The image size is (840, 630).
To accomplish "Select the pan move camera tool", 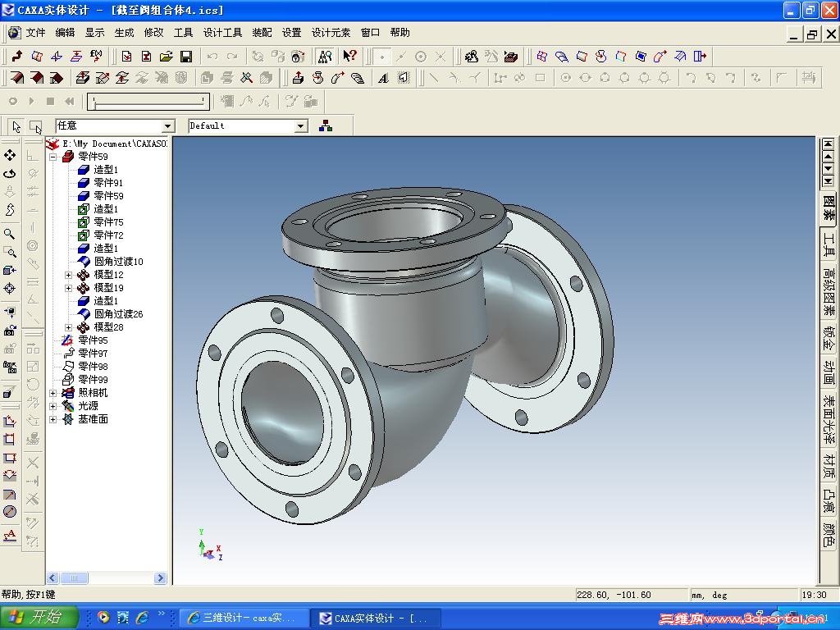I will tap(10, 155).
